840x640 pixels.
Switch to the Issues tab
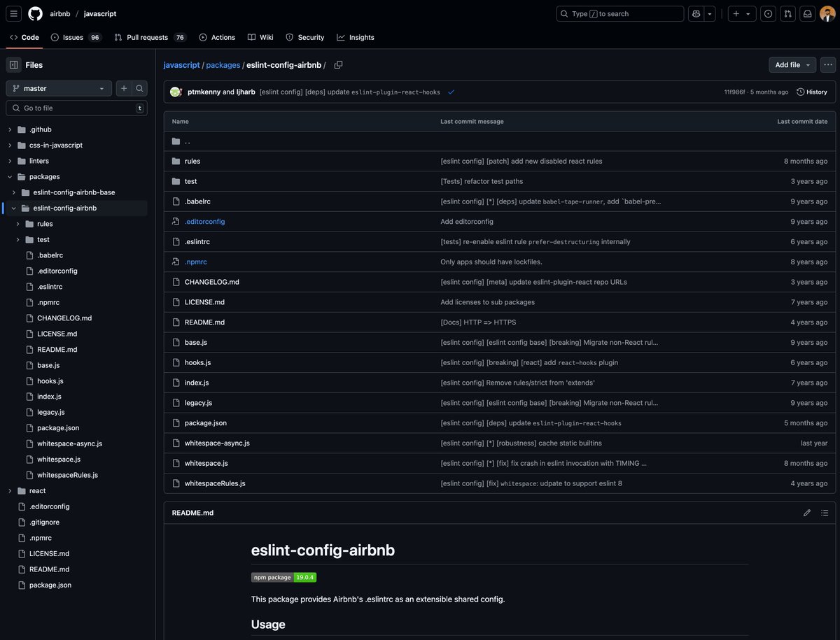[x=75, y=37]
